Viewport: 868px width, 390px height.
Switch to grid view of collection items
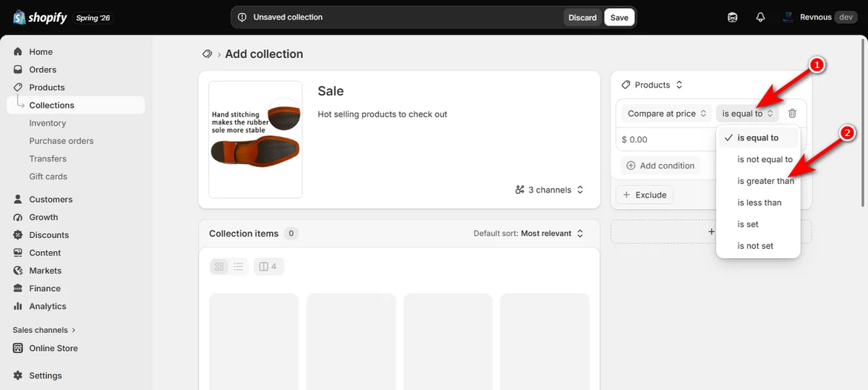pyautogui.click(x=219, y=266)
